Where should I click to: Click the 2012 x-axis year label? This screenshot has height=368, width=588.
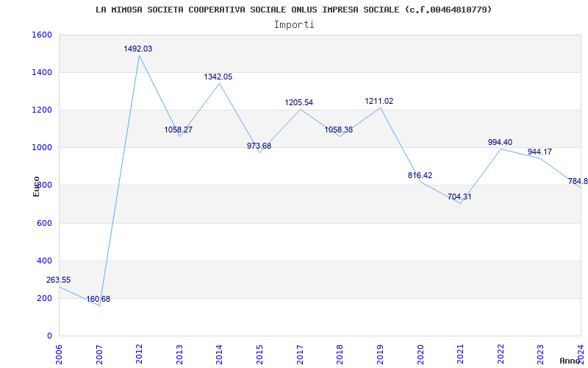point(139,355)
